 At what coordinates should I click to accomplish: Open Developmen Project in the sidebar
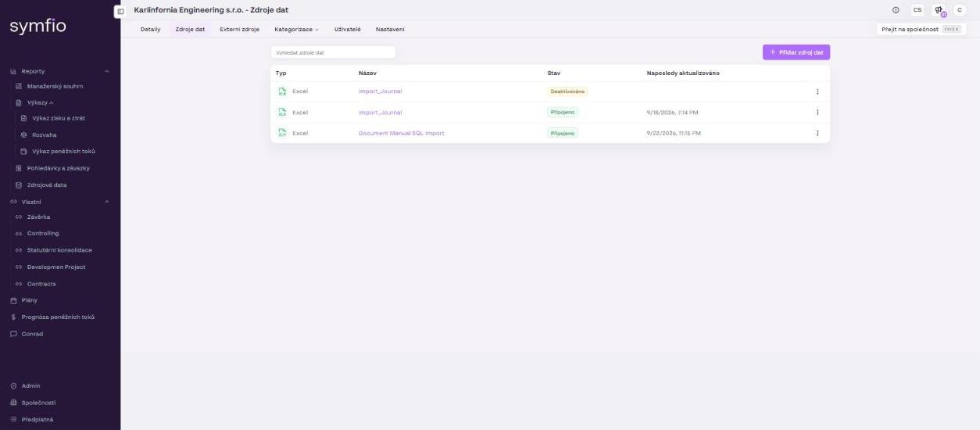coord(56,267)
